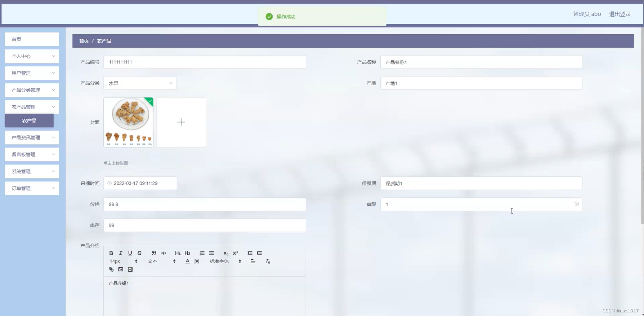Apply superscript formatting
This screenshot has height=316, width=644.
pos(236,253)
